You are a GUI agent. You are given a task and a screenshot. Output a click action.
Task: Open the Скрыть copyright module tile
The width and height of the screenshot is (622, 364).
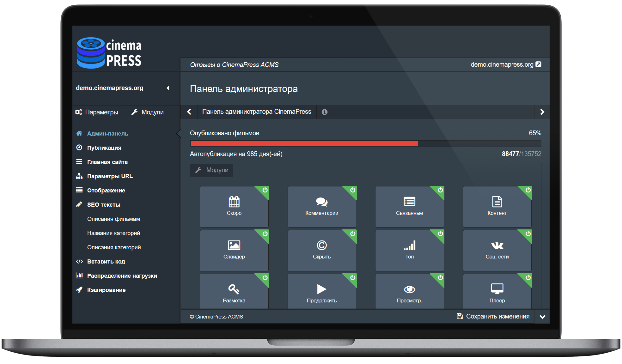click(322, 250)
